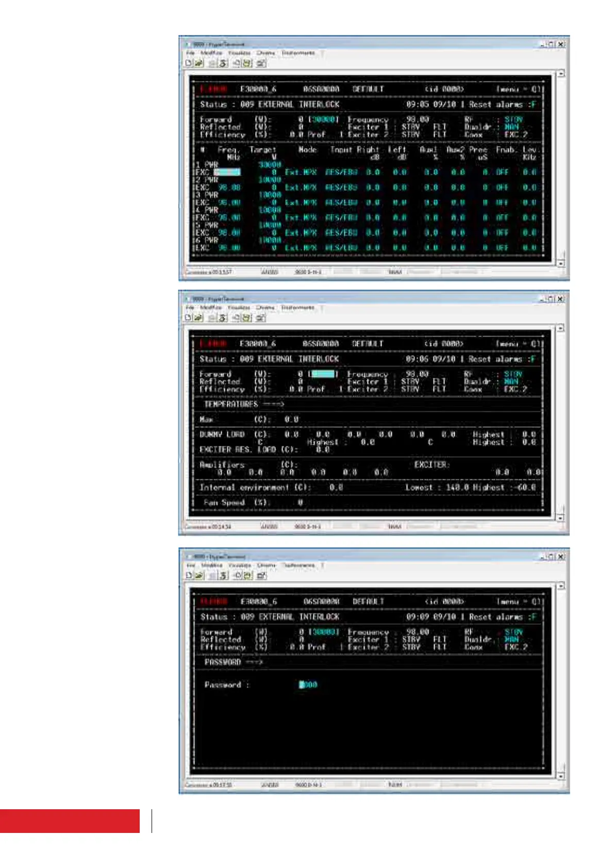Viewport: 614px width, 868px height.
Task: Click scrollbar up arrow in PASSWORD window
Action: [x=561, y=586]
